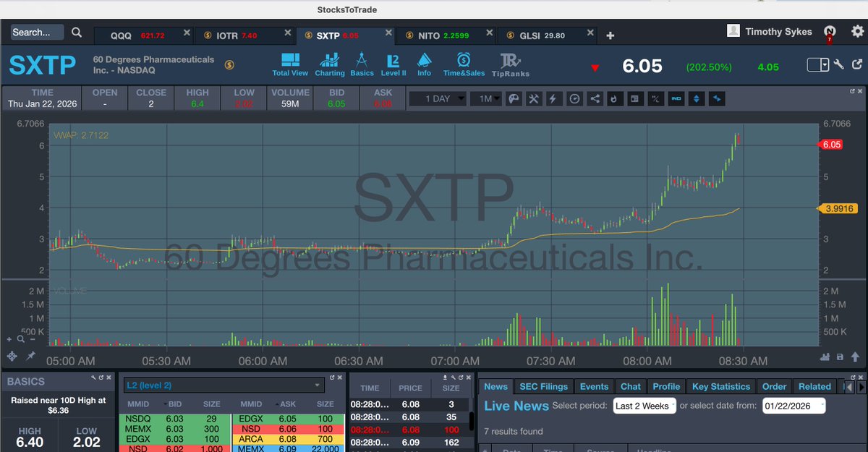Open the SEC Filings tab
The height and width of the screenshot is (452, 868).
544,387
